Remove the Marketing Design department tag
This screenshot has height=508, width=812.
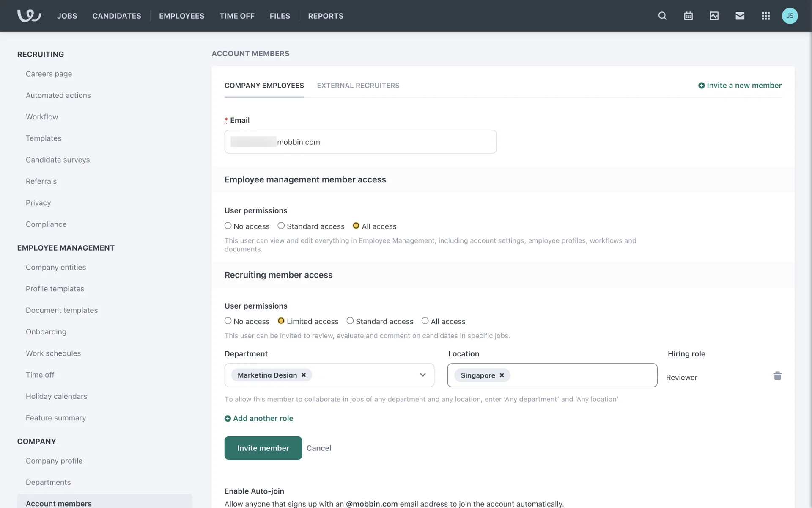[304, 375]
